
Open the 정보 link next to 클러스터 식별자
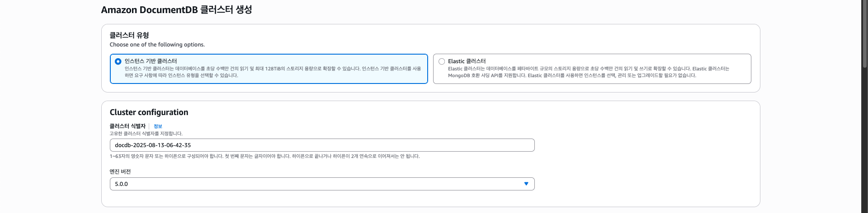point(158,126)
